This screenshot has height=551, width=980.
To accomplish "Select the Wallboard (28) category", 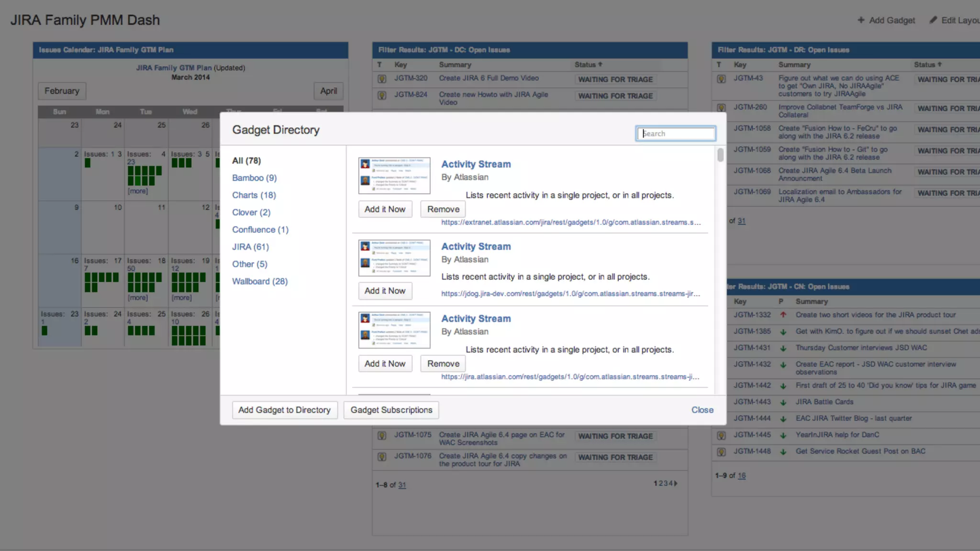I will coord(260,281).
